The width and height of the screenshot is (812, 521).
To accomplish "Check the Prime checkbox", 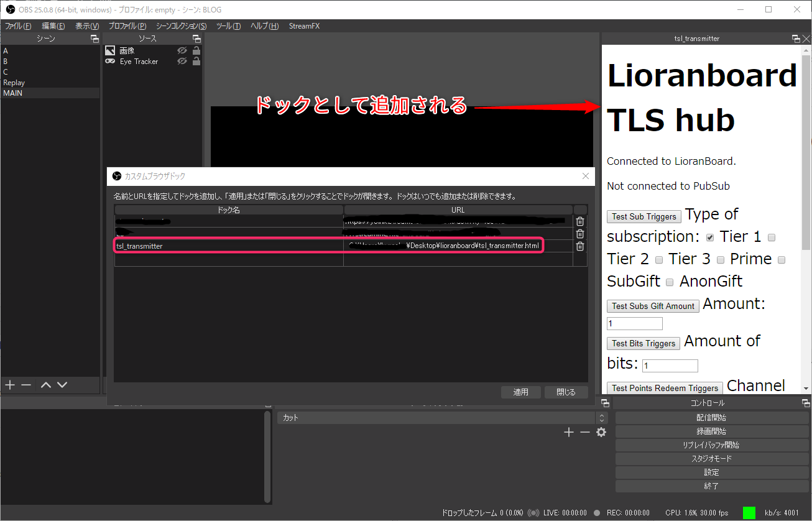I will [x=721, y=260].
